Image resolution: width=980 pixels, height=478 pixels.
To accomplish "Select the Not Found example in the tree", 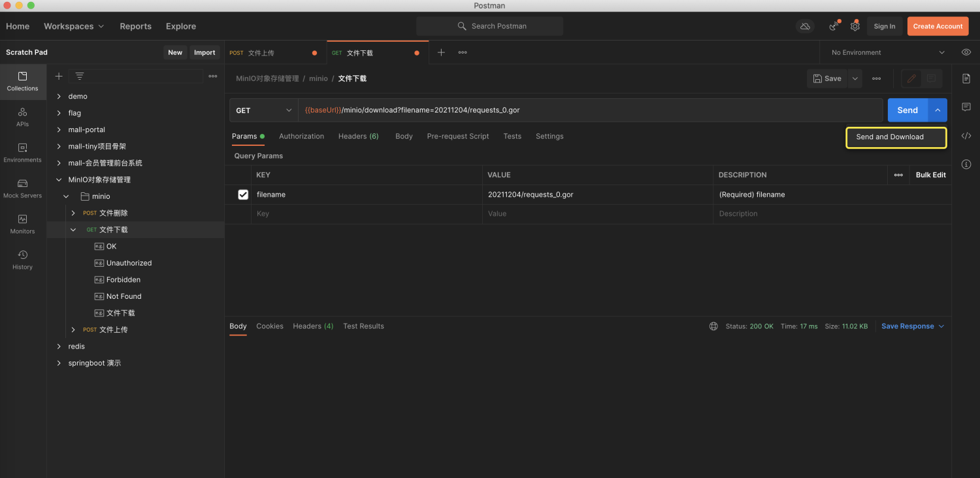I will pos(124,296).
